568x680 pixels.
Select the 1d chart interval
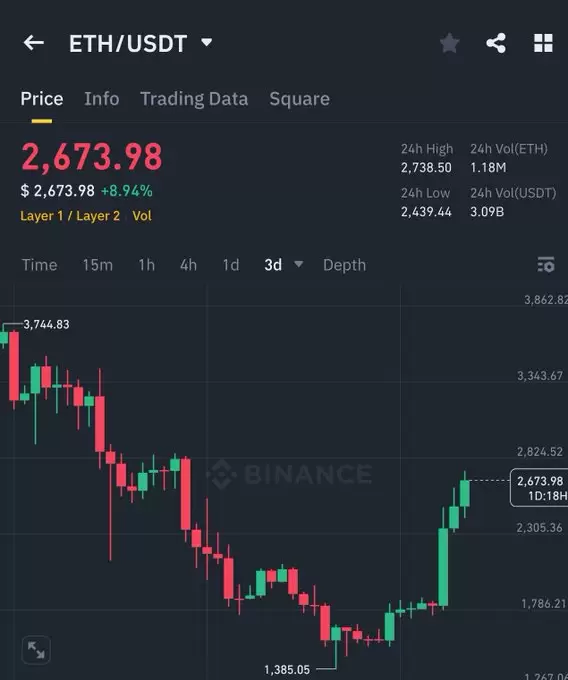[x=231, y=265]
